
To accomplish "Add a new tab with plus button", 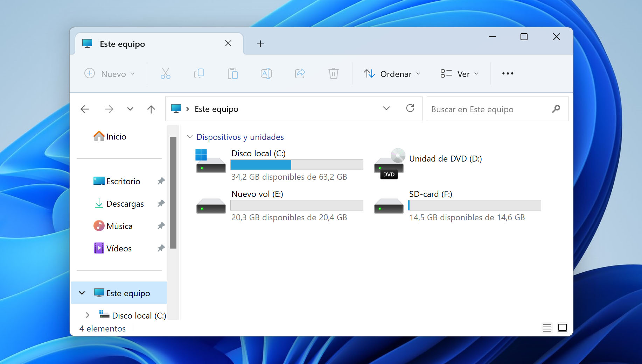I will pos(260,44).
